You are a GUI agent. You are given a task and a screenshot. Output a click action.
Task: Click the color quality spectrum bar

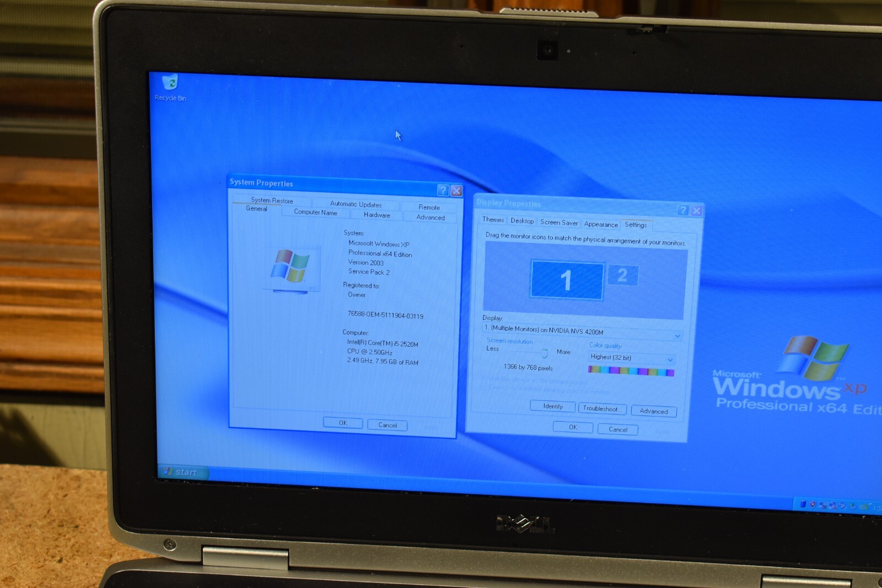tap(631, 371)
